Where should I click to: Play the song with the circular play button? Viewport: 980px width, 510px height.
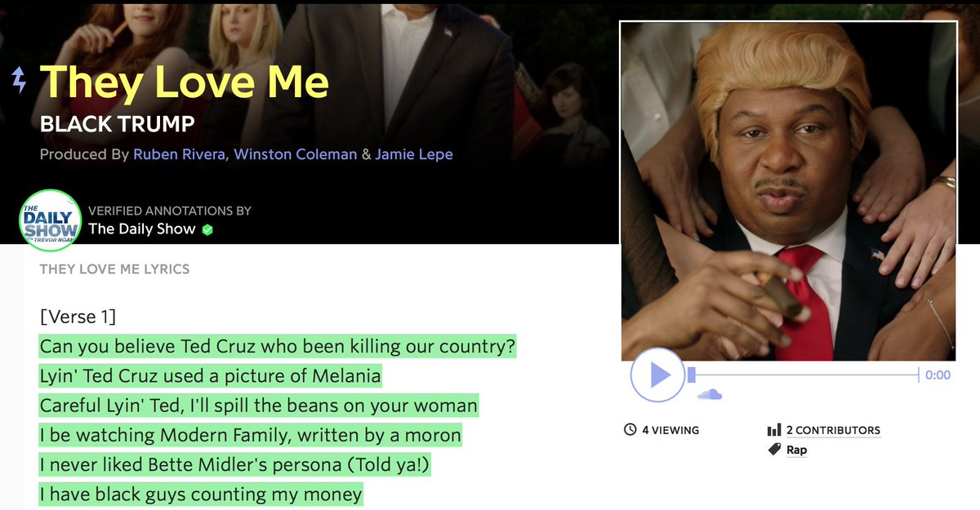(657, 375)
